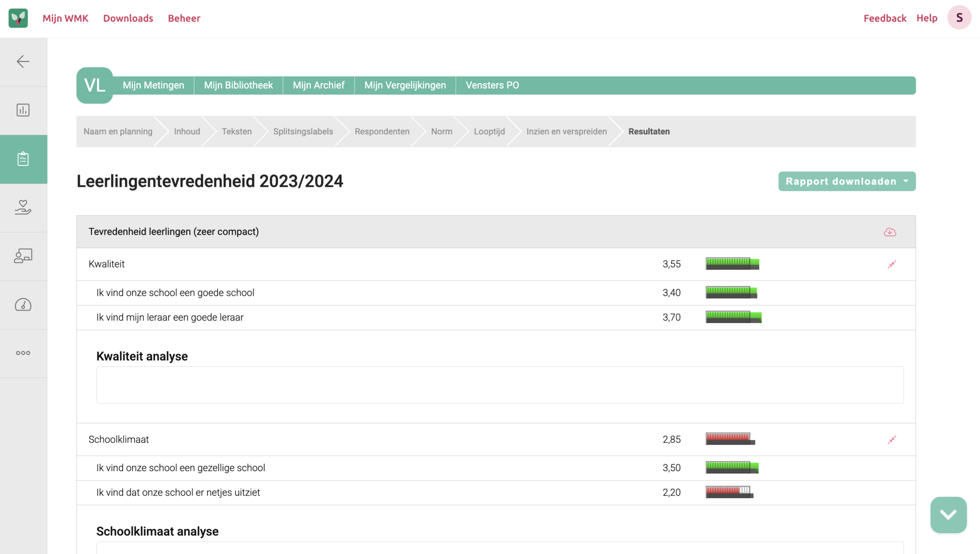This screenshot has width=980, height=554.
Task: Switch to Mijn Metingen tab
Action: point(153,85)
